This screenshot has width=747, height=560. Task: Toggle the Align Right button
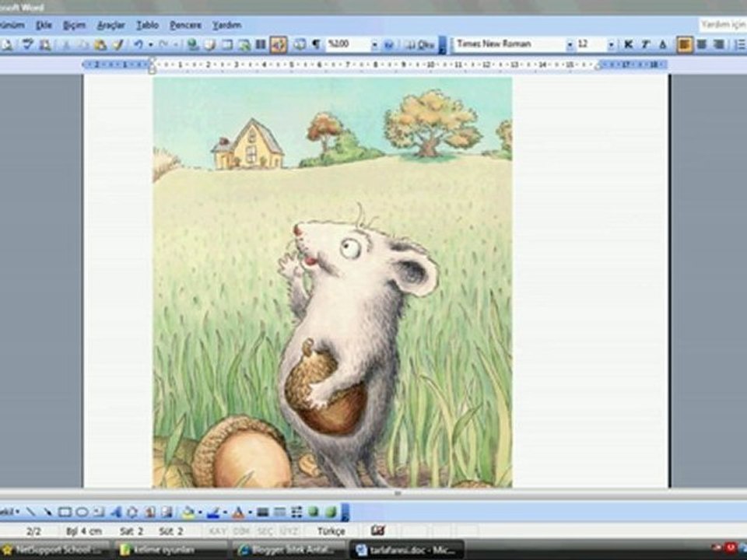719,45
